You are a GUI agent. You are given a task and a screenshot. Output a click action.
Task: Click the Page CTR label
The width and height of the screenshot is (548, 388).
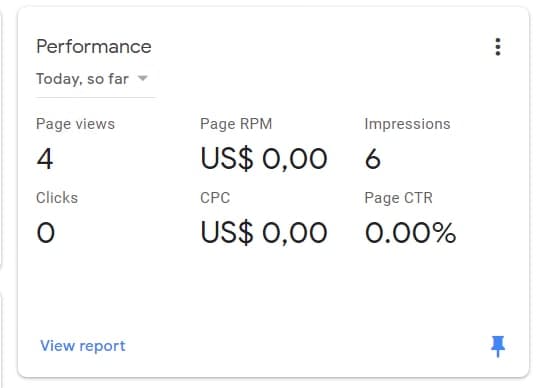[x=399, y=198]
